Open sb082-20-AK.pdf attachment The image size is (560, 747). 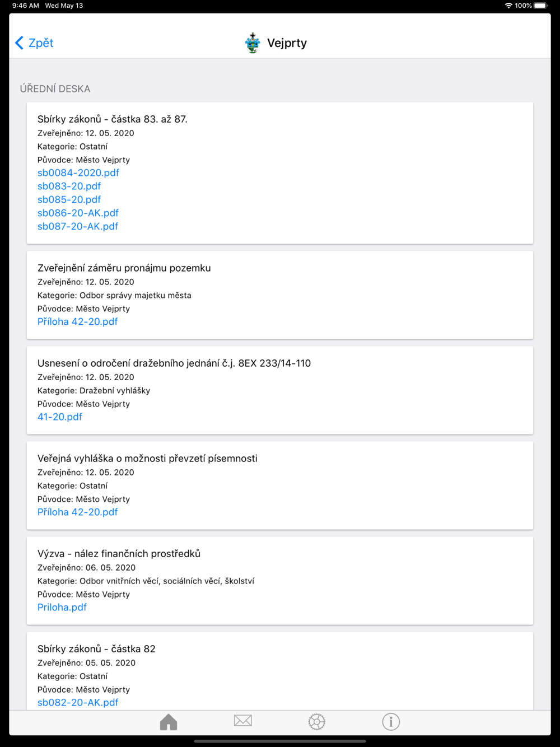[x=78, y=703]
